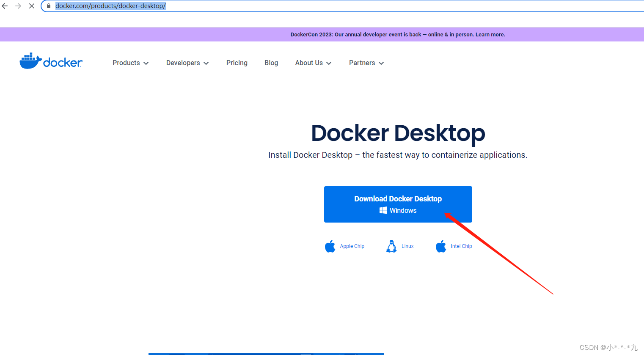Open the Pricing page

point(237,63)
